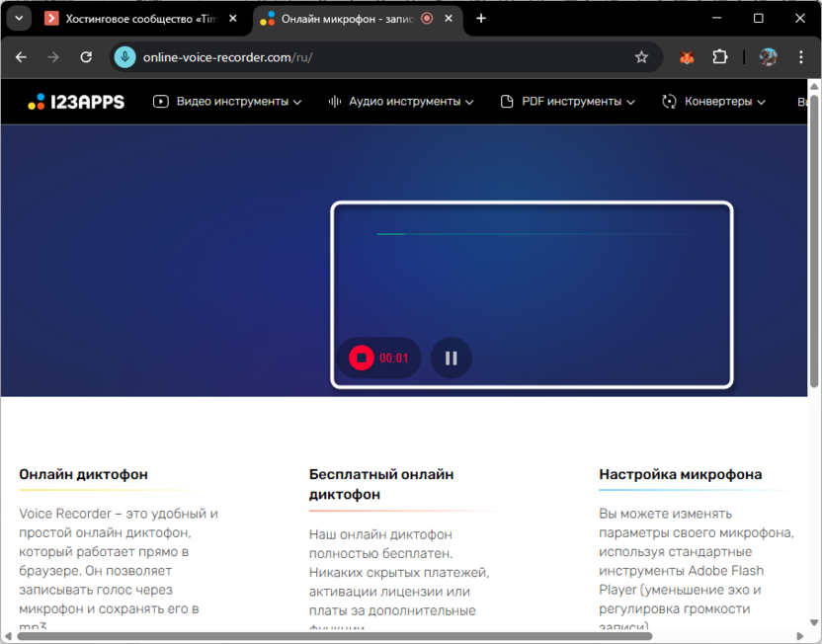Screen dimensions: 822x644
Task: Go back to previous page
Action: (x=21, y=57)
